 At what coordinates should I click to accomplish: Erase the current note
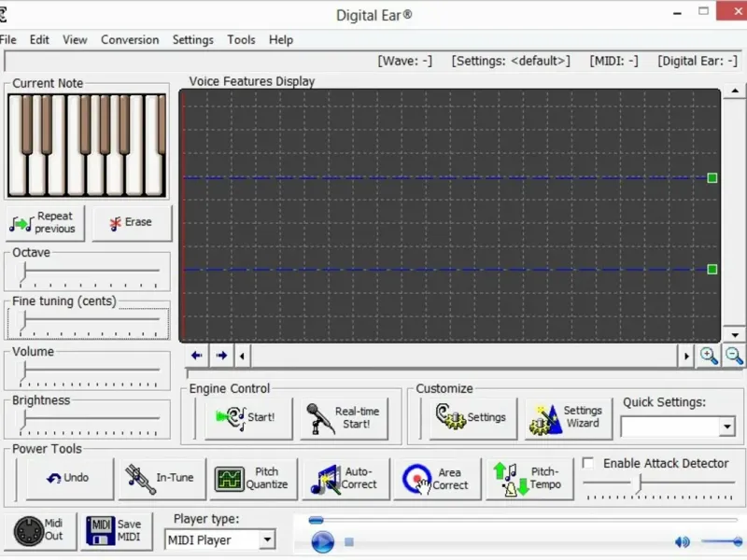132,222
